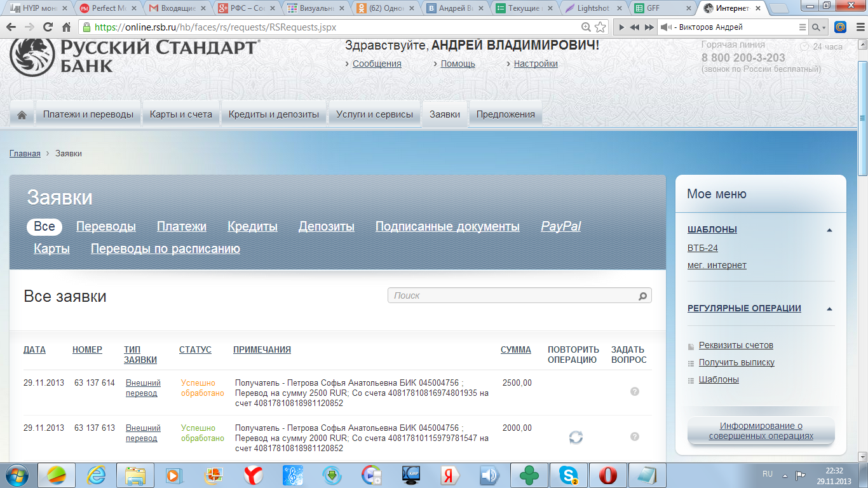This screenshot has height=488, width=868.
Task: Click the browser address bar URL
Action: [x=215, y=27]
